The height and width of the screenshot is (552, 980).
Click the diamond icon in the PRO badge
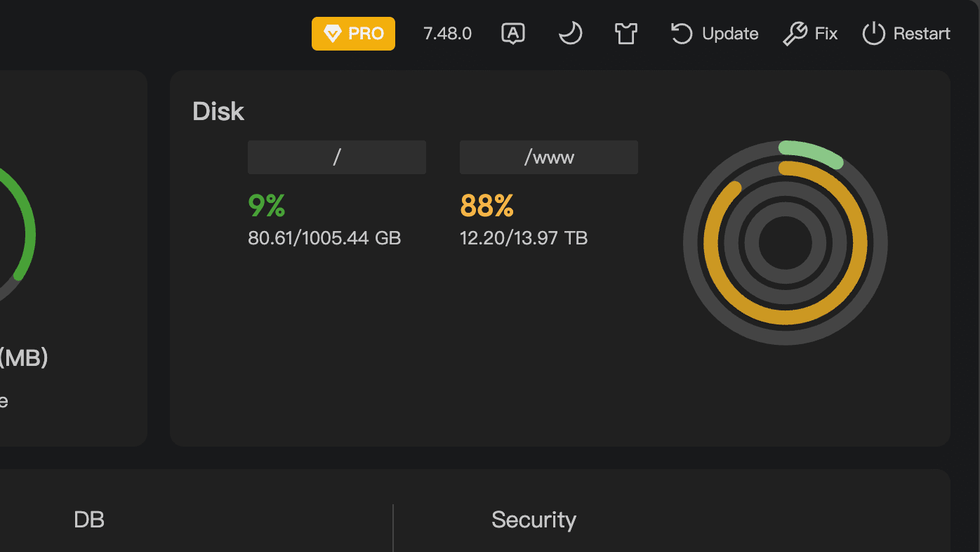point(332,34)
